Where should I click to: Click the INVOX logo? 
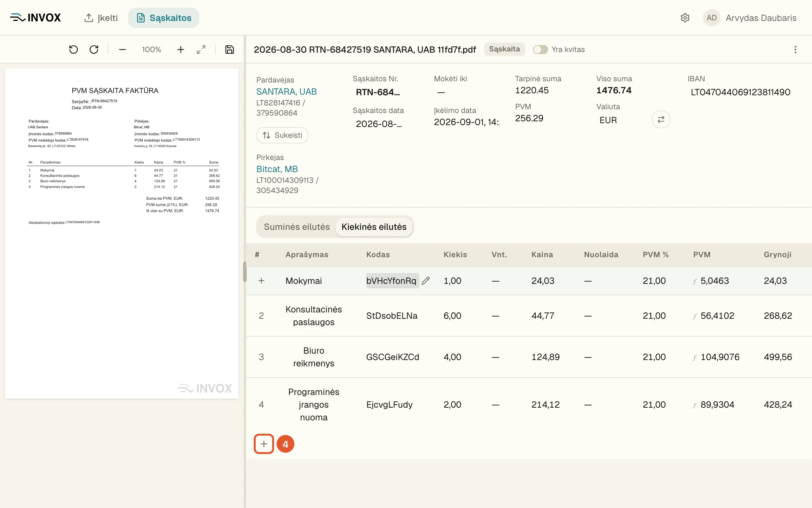pyautogui.click(x=35, y=17)
